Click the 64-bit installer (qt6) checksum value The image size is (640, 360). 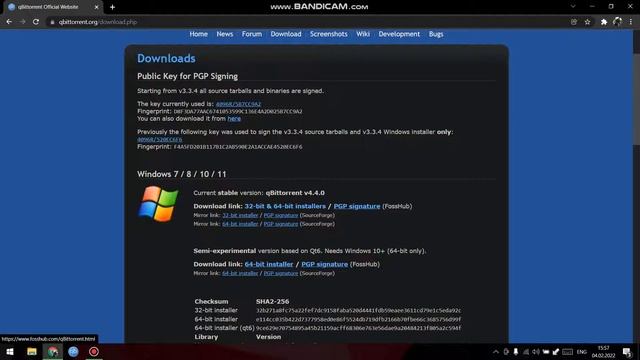click(x=358, y=328)
